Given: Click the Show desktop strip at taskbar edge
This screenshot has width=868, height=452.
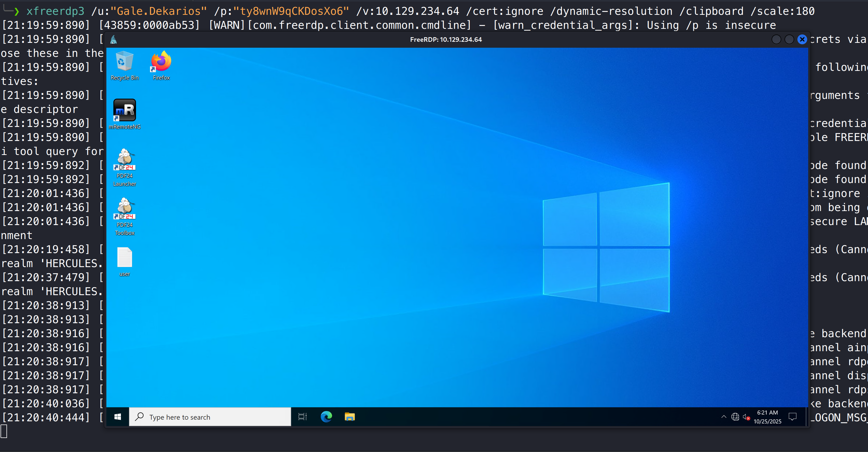Looking at the screenshot, I should point(807,417).
